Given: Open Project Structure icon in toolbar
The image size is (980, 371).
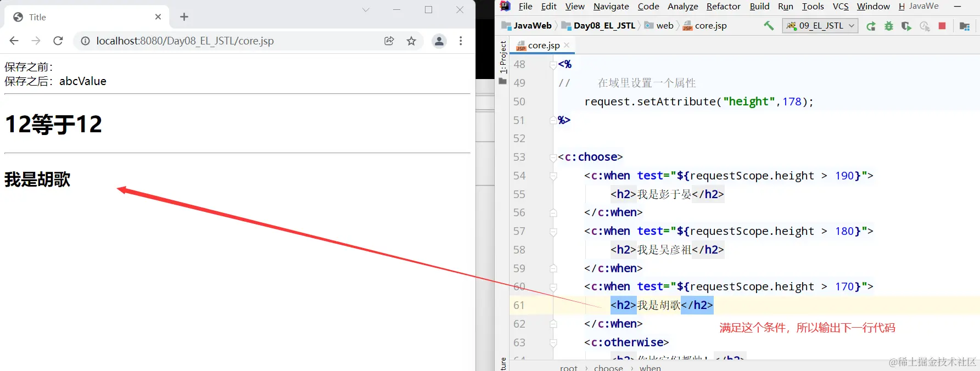Looking at the screenshot, I should [965, 26].
